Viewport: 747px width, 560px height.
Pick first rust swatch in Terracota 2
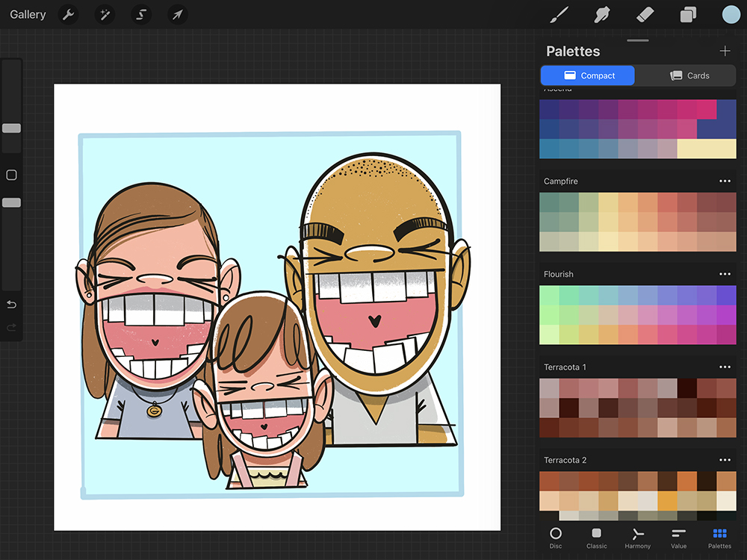pyautogui.click(x=549, y=481)
